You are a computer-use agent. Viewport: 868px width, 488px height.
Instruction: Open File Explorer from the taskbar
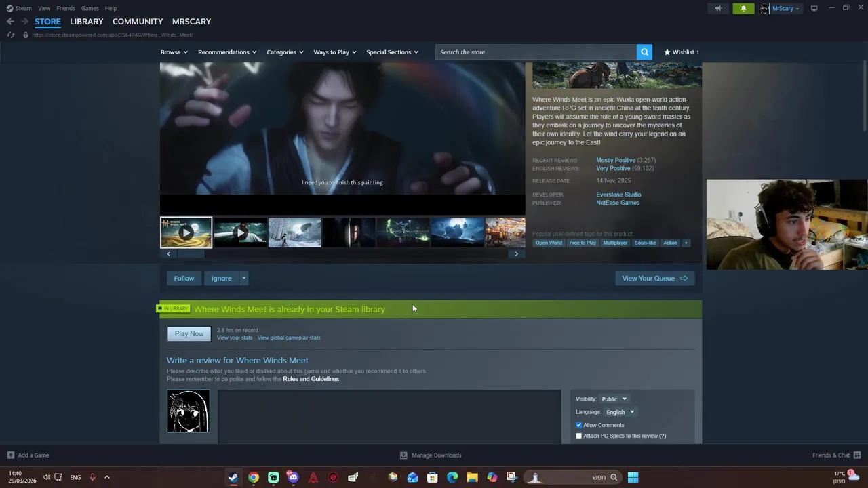pos(472,477)
